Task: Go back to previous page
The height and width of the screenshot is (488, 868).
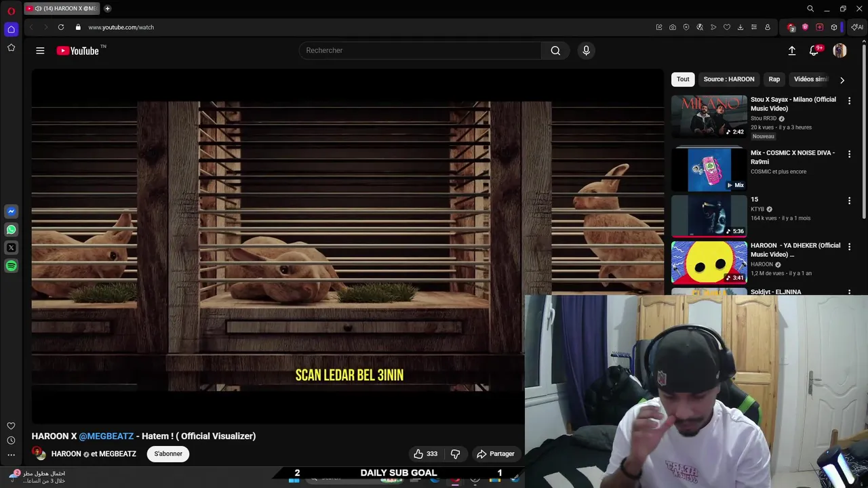Action: point(31,27)
